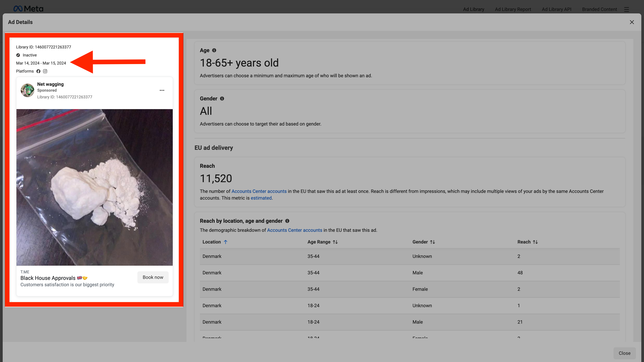Click the Facebook platform icon
This screenshot has height=362, width=644.
click(38, 71)
